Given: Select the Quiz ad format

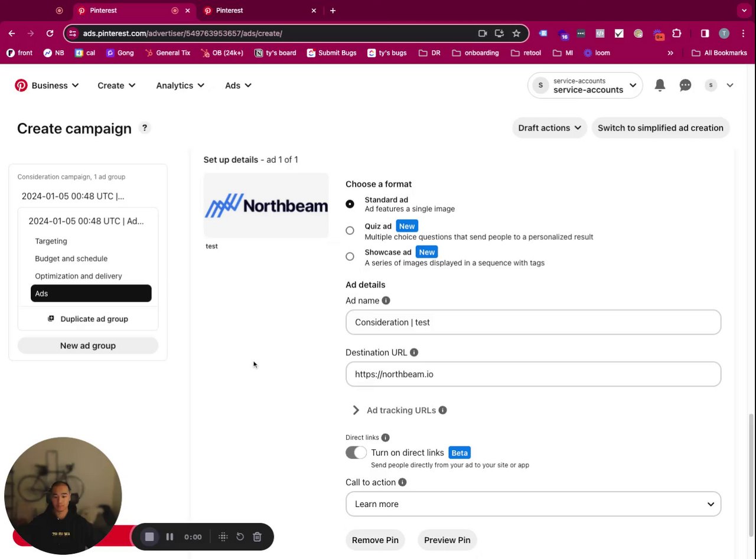Looking at the screenshot, I should (350, 231).
